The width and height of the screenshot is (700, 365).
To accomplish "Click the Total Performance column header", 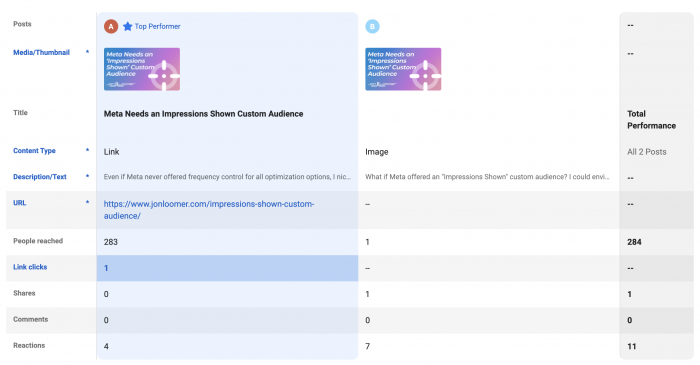I will 651,120.
